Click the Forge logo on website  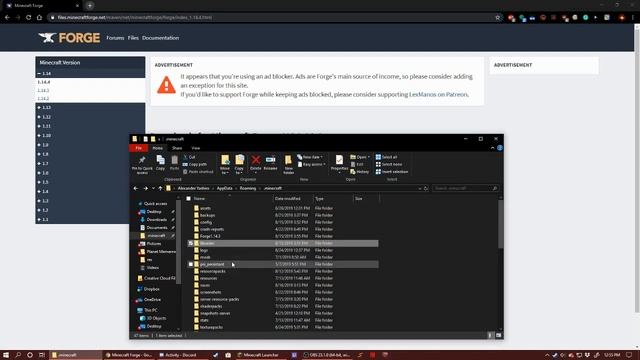pyautogui.click(x=69, y=38)
